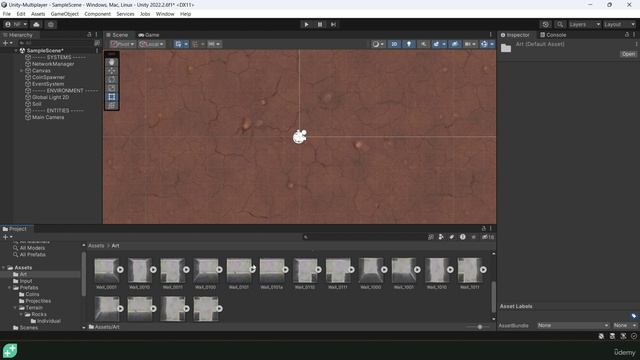This screenshot has width=640, height=360.
Task: Select the Rect tool in Scene toolbar
Action: pos(111,97)
